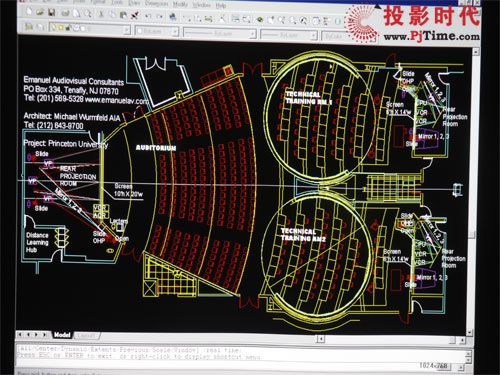Click the command window scroll up arrow

point(468,353)
